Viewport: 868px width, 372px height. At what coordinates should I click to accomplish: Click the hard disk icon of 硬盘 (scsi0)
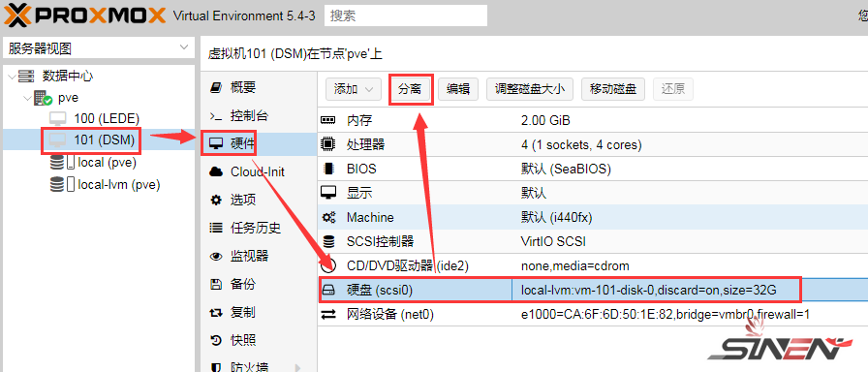coord(328,290)
